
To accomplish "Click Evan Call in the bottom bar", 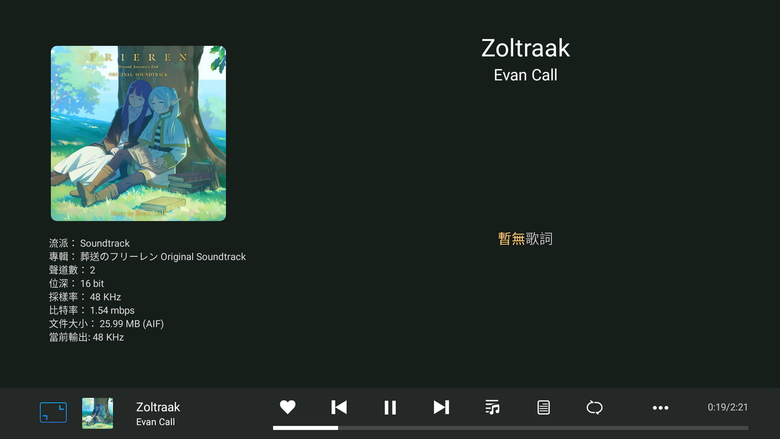I will (x=156, y=422).
